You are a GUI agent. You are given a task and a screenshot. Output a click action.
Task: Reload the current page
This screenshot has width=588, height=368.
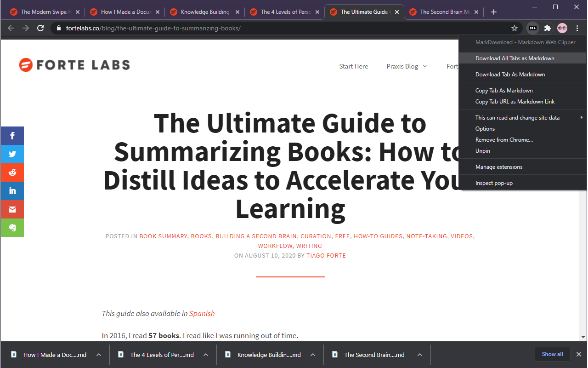[x=40, y=28]
